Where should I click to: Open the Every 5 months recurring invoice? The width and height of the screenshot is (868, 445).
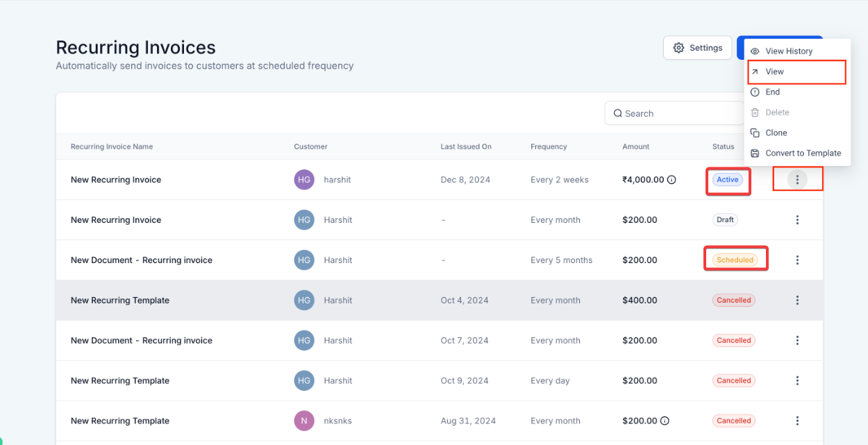click(142, 260)
